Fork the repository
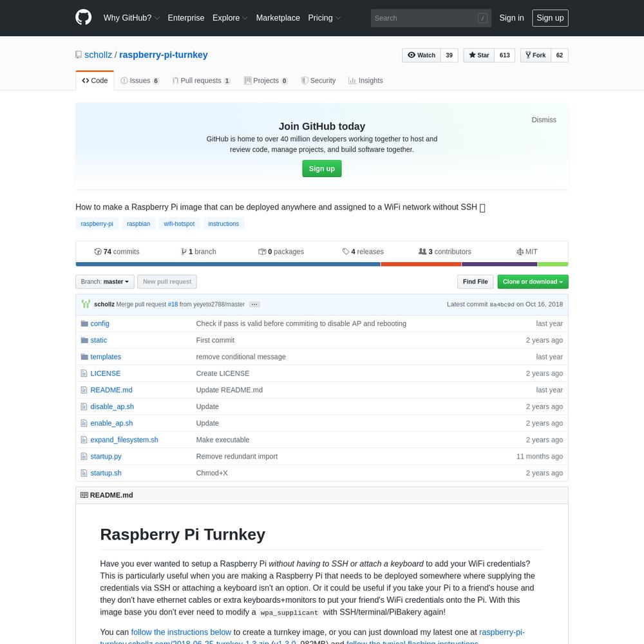This screenshot has height=644, width=644. coord(536,55)
